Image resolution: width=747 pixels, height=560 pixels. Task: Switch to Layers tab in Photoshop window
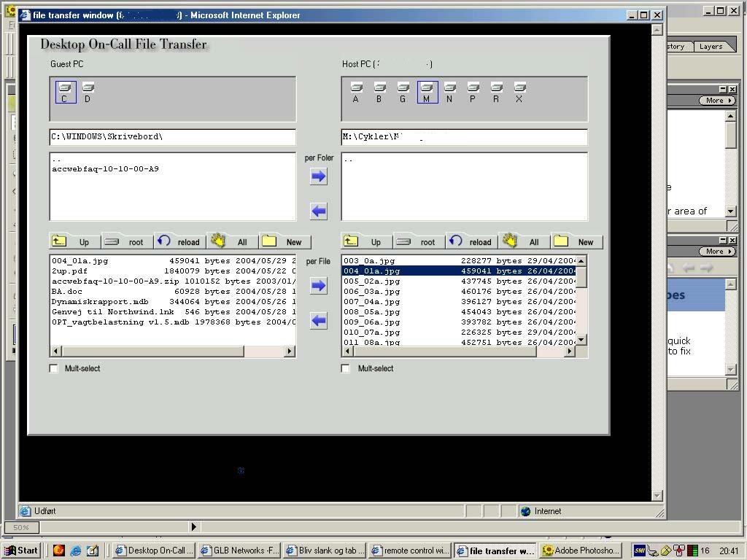(711, 46)
